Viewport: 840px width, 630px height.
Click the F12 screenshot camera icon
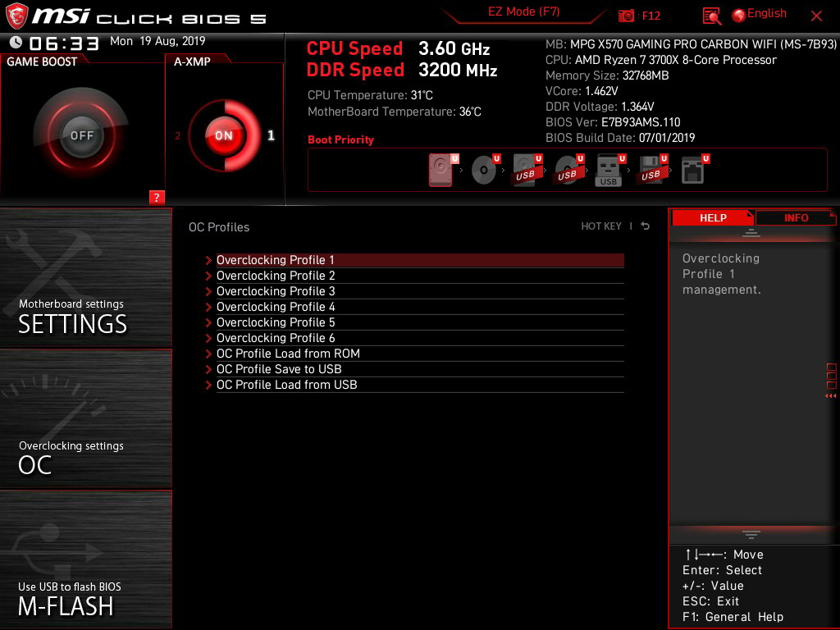[x=626, y=16]
